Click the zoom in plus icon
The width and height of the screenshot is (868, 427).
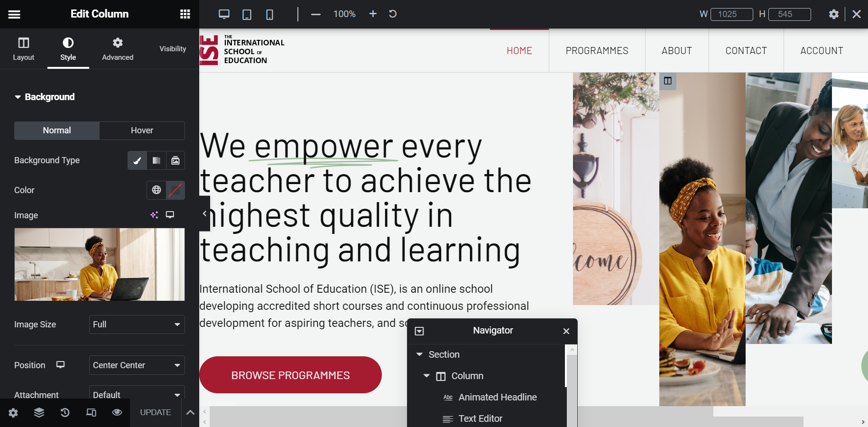coord(373,14)
